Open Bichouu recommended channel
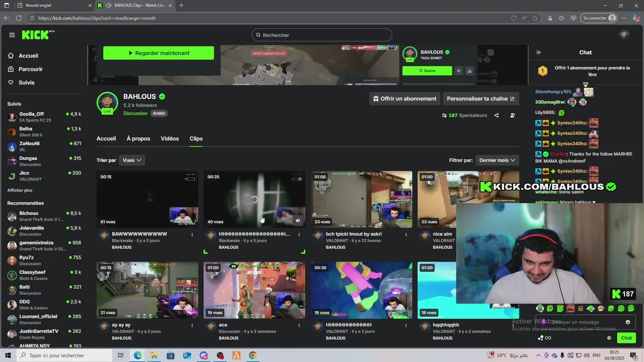This screenshot has height=362, width=644. (44, 216)
